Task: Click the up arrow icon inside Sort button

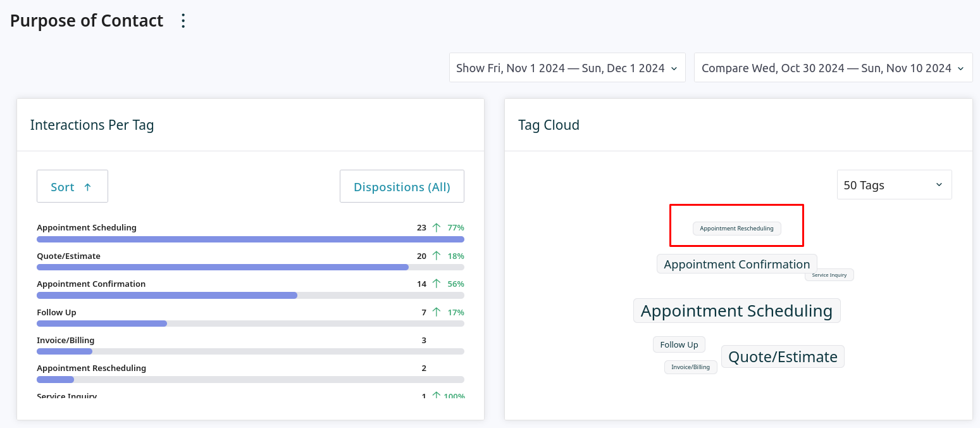Action: tap(88, 187)
